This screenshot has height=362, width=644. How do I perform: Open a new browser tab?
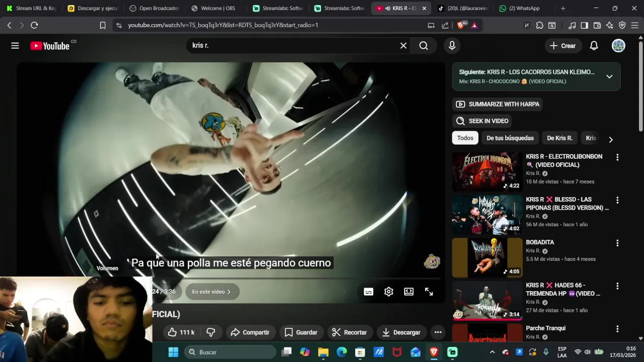(563, 8)
